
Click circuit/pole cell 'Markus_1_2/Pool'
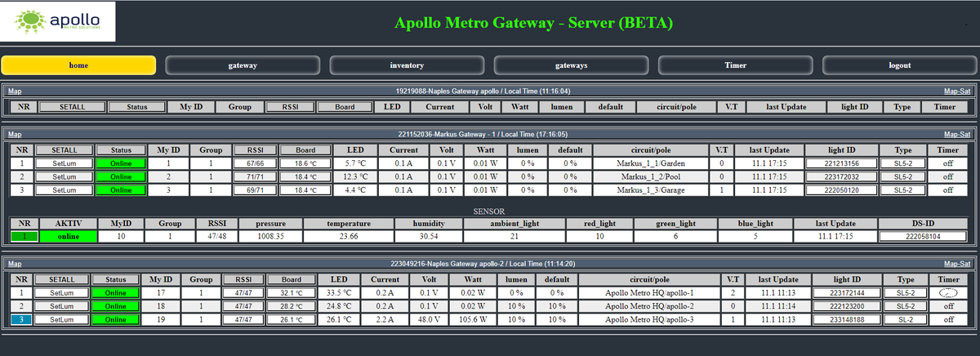coord(650,176)
